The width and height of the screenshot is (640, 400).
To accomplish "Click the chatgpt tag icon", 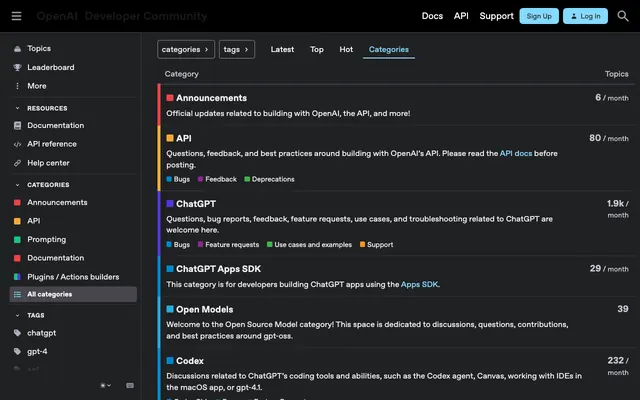I will pyautogui.click(x=17, y=333).
